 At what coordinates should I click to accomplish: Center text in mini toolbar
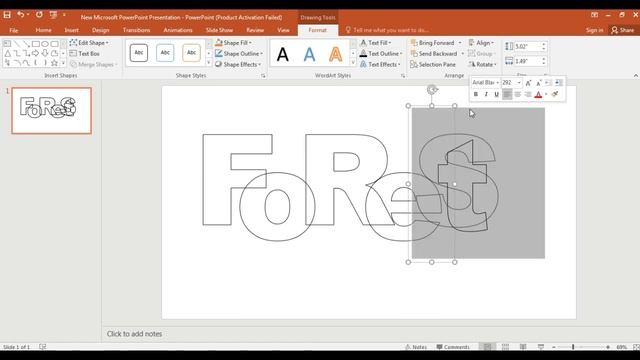[x=518, y=94]
